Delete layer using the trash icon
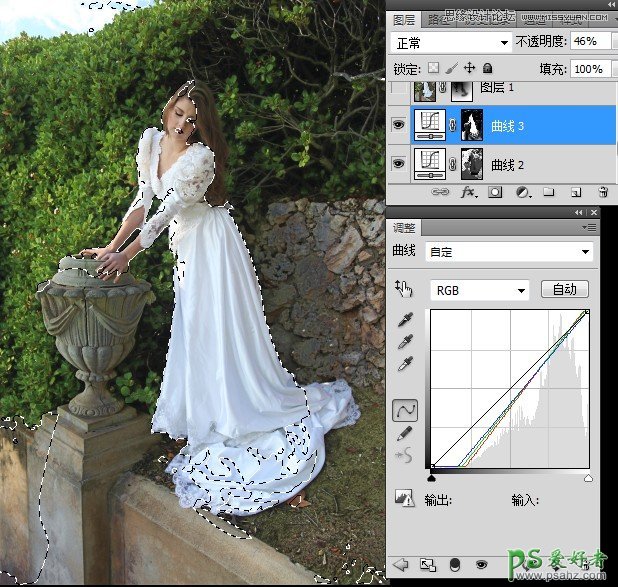This screenshot has height=587, width=618. [602, 191]
